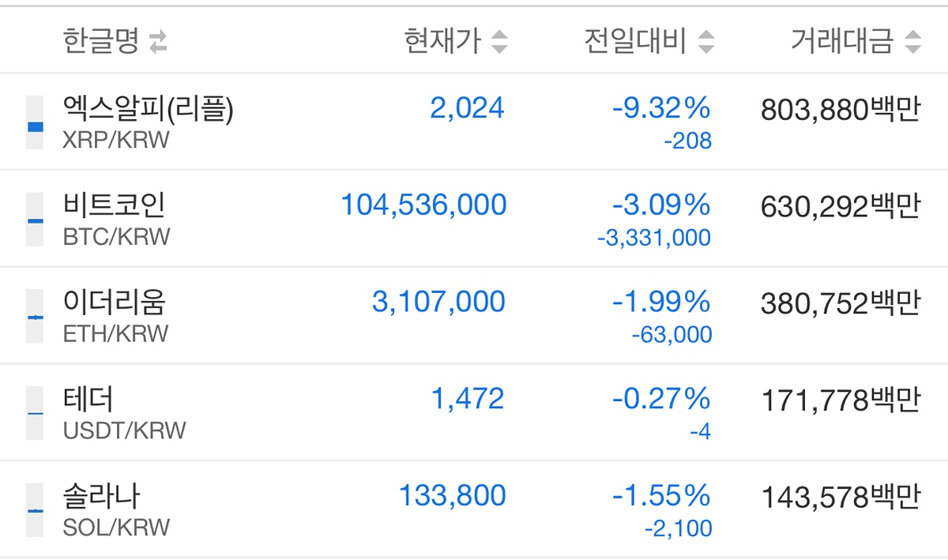Click XRP change value -9.32%
Viewport: 948px width, 560px height.
(662, 109)
